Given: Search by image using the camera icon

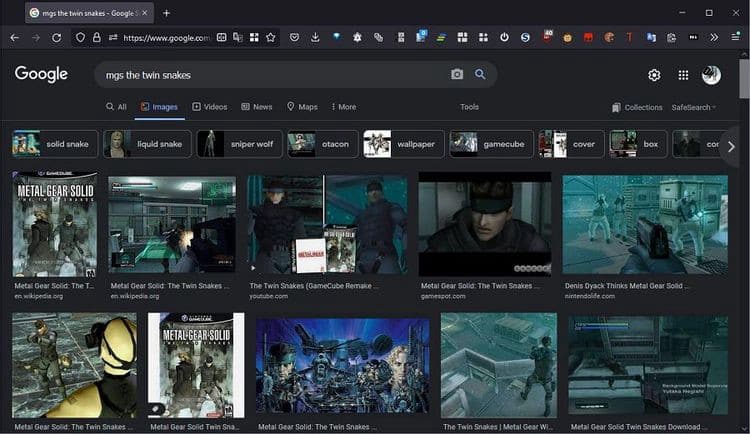Looking at the screenshot, I should click(457, 74).
